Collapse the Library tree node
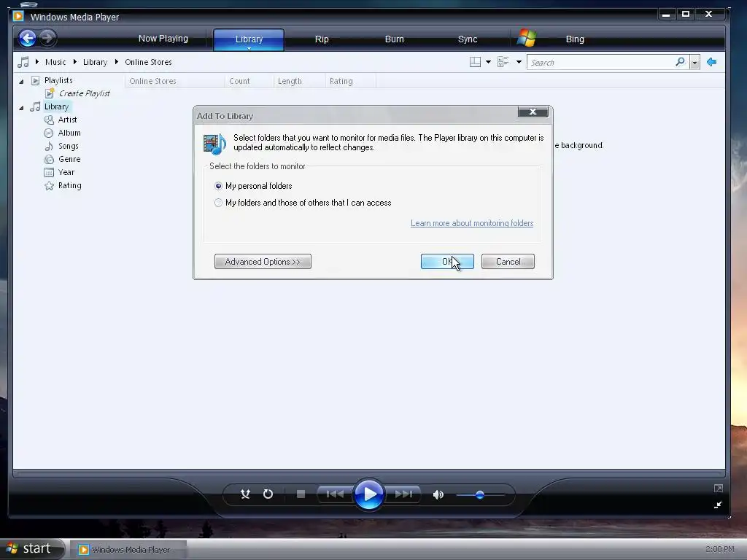 click(x=21, y=108)
